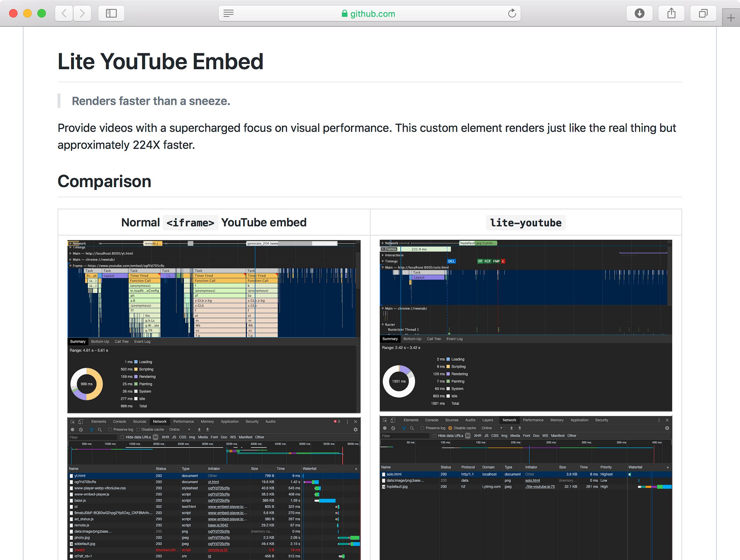
Task: Check Hide data URLs in right Network panel
Action: [x=435, y=435]
